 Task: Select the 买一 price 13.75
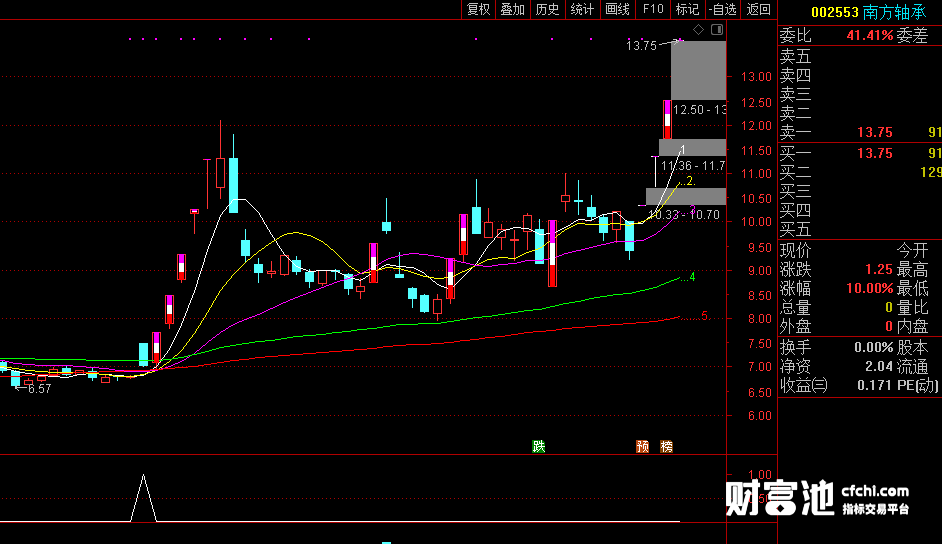pyautogui.click(x=874, y=153)
